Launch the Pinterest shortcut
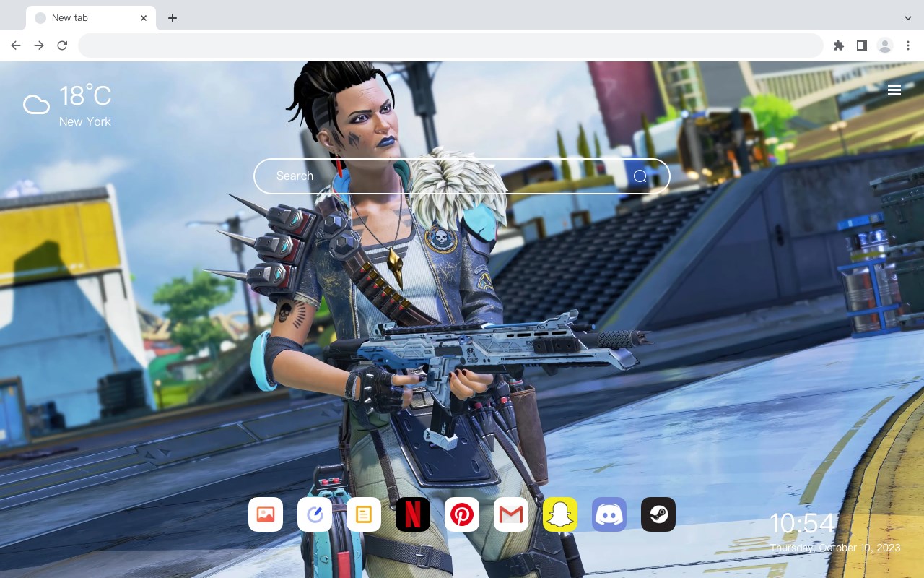 tap(462, 514)
